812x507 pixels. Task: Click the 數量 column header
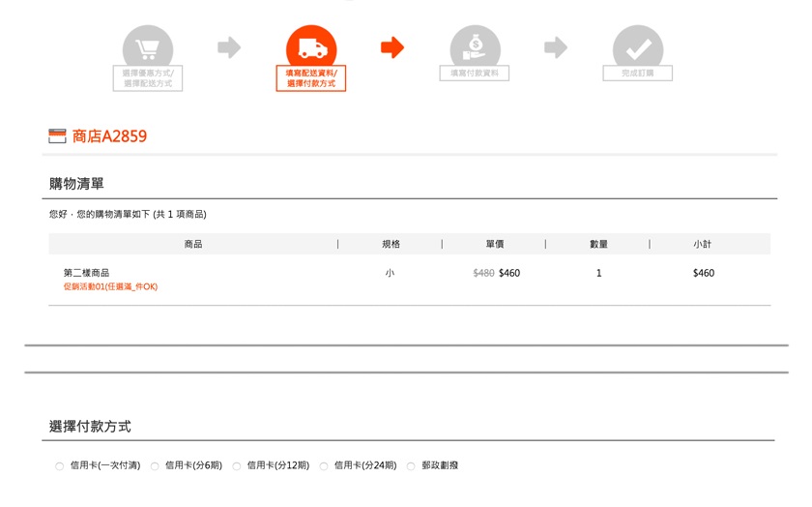point(598,244)
